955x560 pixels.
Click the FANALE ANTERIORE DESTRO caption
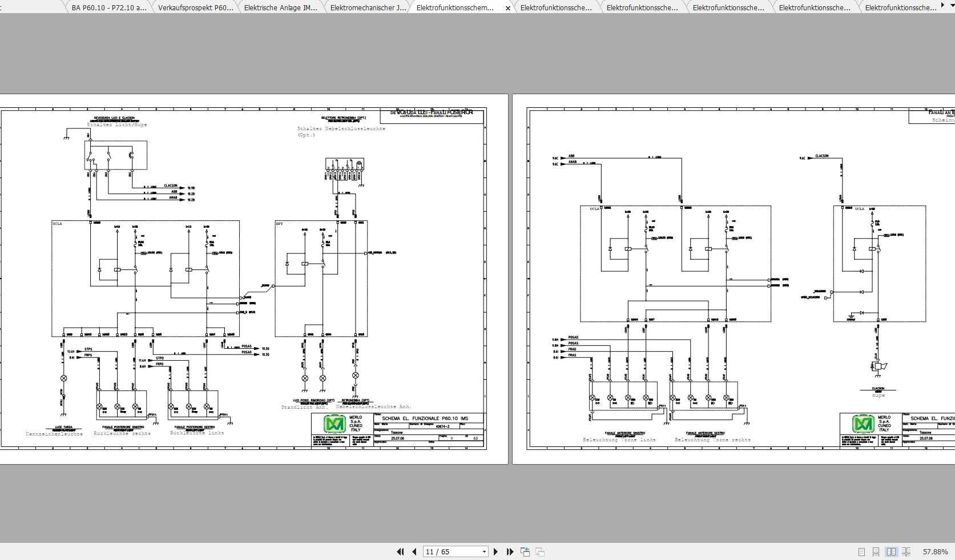(705, 433)
